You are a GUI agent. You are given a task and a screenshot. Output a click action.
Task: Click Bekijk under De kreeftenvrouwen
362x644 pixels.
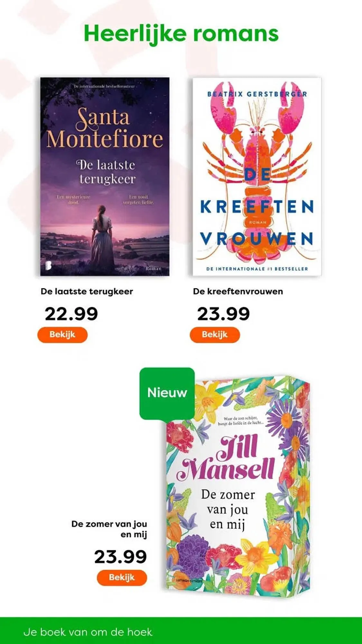[x=215, y=335]
